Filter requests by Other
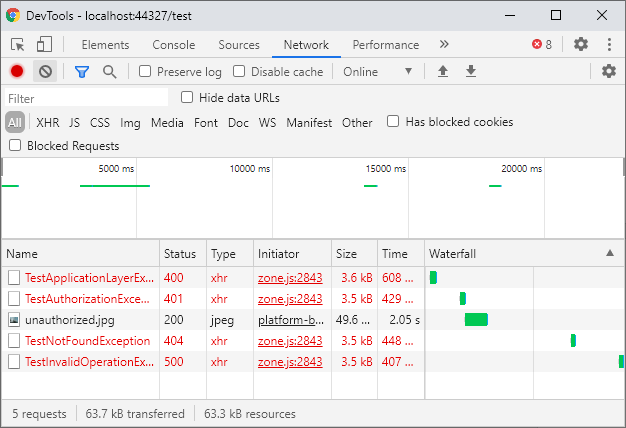626x428 pixels. [357, 123]
